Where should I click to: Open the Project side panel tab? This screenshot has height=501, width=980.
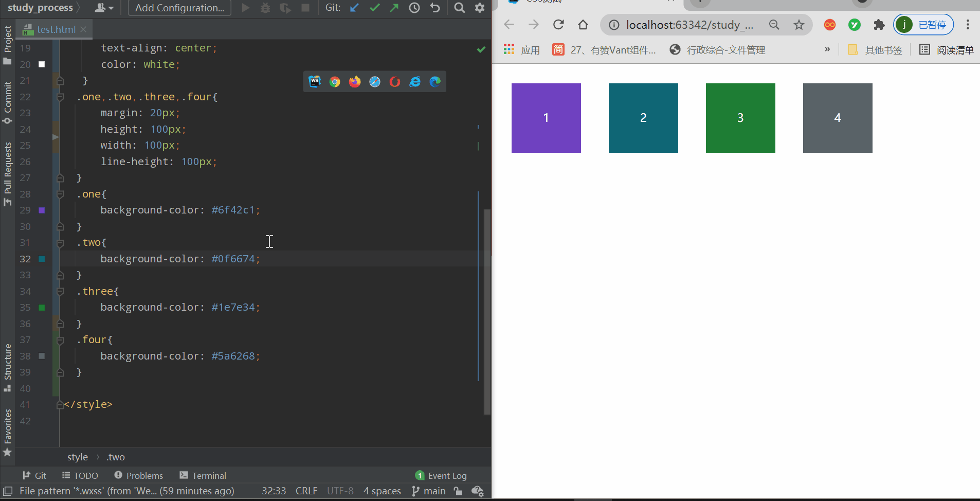tap(7, 45)
